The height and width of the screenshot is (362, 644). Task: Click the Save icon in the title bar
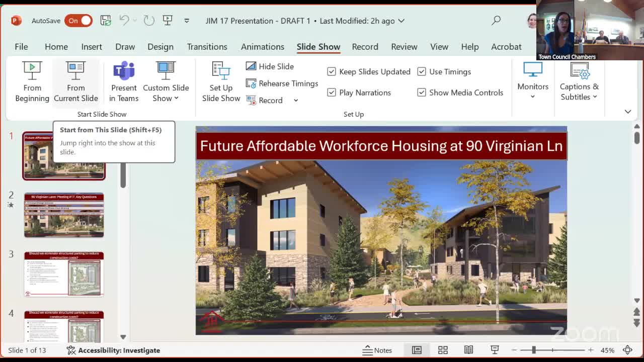point(106,21)
